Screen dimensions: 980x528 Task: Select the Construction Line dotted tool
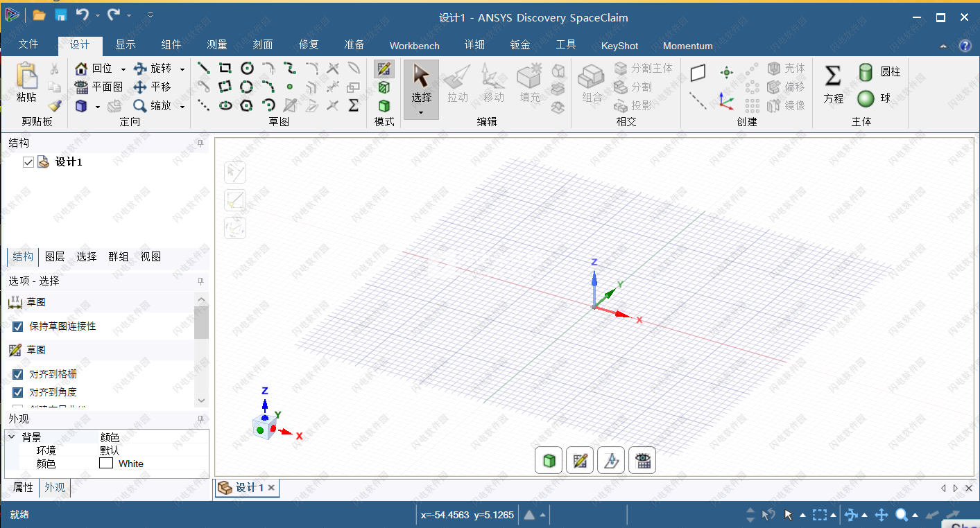click(204, 105)
